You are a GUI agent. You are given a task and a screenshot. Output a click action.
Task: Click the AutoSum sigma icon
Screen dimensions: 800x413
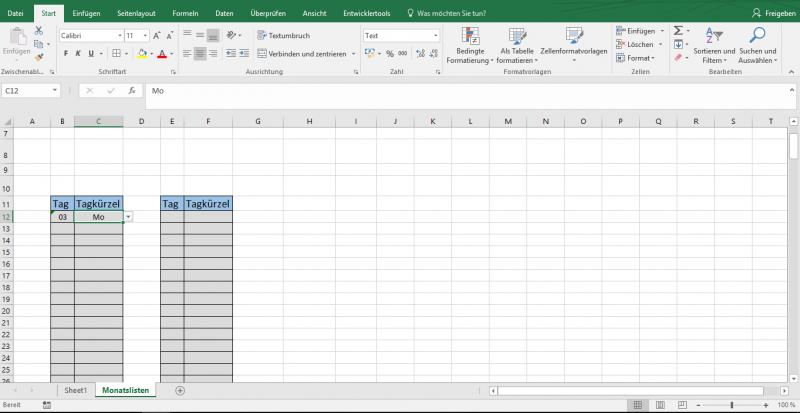point(677,31)
